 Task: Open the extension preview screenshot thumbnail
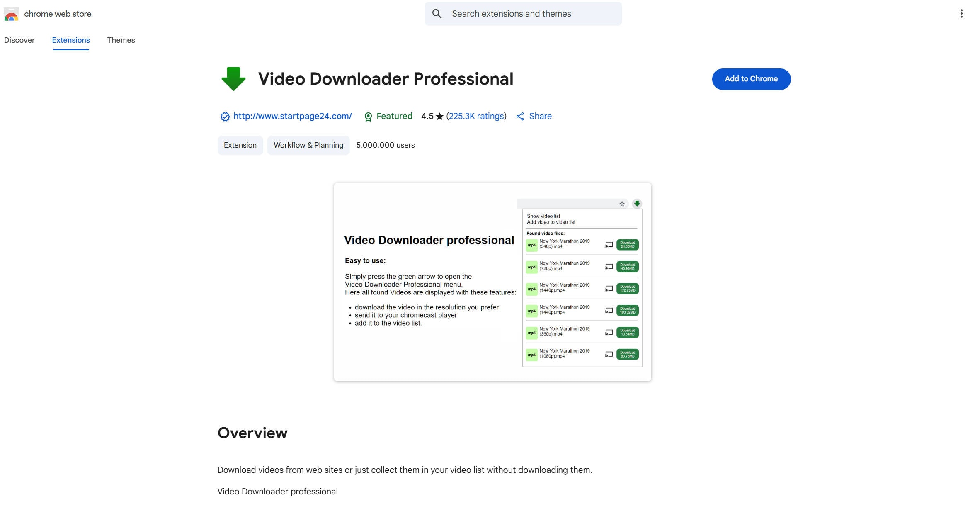[492, 282]
